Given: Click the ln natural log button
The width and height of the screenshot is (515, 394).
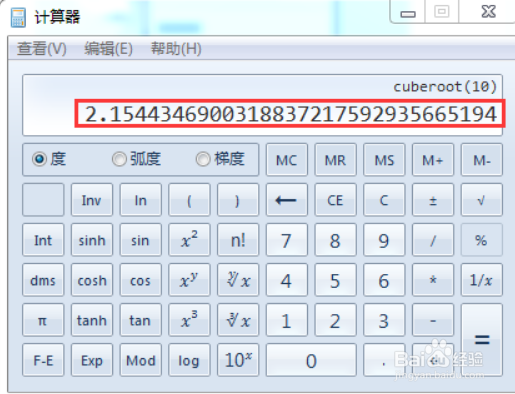Looking at the screenshot, I should point(140,200).
